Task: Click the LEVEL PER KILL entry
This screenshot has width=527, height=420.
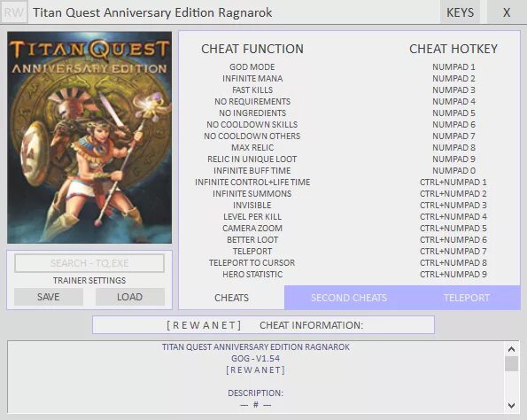Action: click(252, 216)
